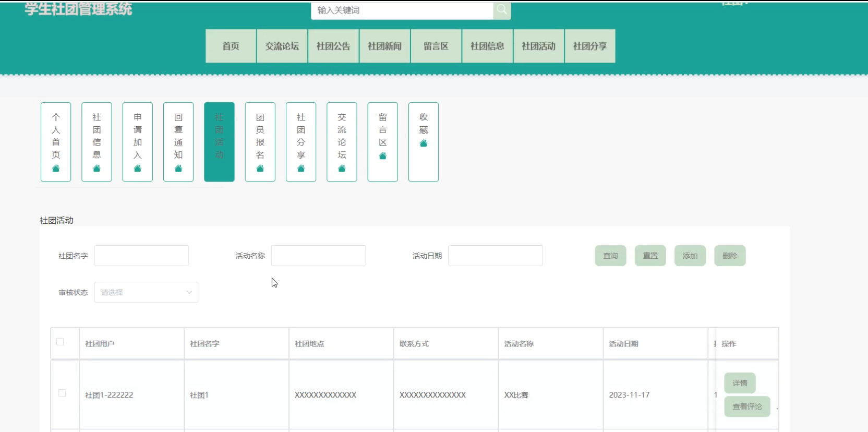This screenshot has width=868, height=432.
Task: Click the 查询 button
Action: pos(610,256)
